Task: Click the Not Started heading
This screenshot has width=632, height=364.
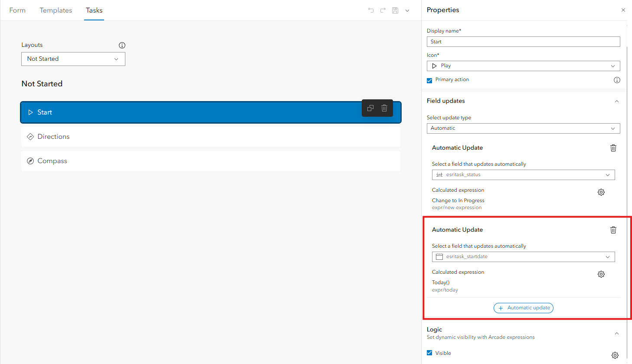Action: (x=42, y=84)
